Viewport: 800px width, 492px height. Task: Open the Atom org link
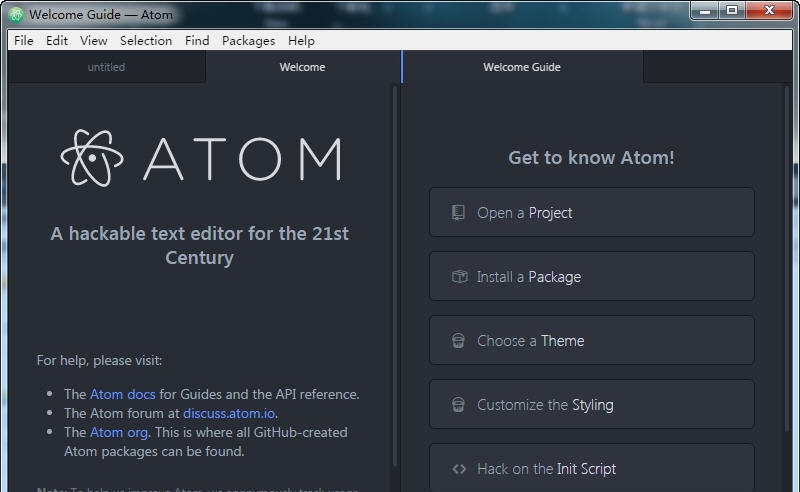click(x=119, y=432)
